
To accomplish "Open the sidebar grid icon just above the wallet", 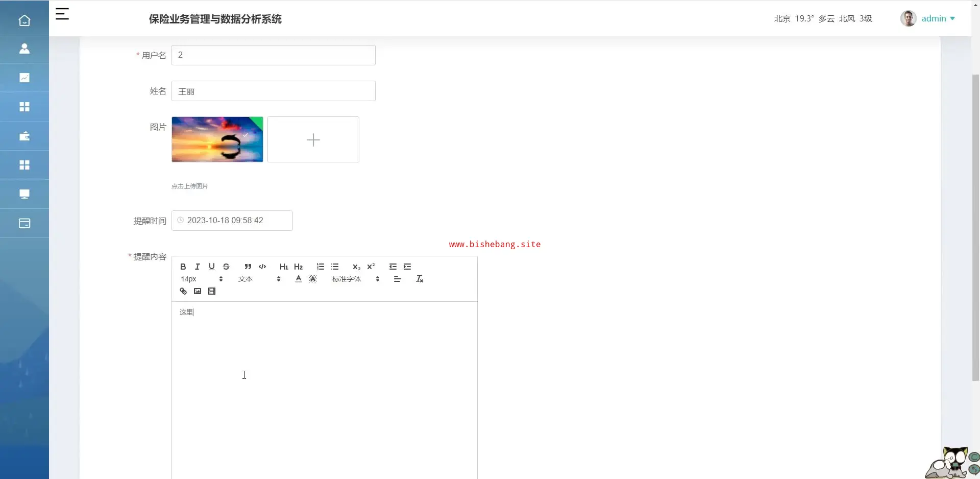I will click(x=24, y=107).
